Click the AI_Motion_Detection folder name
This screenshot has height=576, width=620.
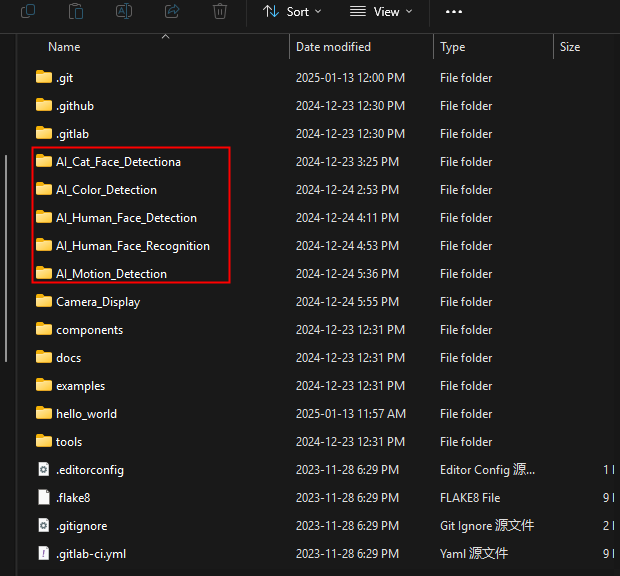coord(112,274)
